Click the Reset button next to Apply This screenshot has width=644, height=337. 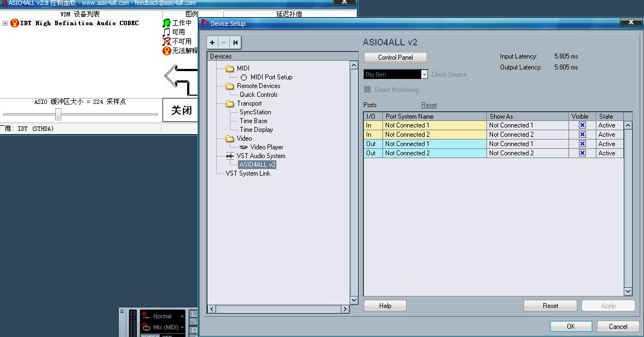550,306
